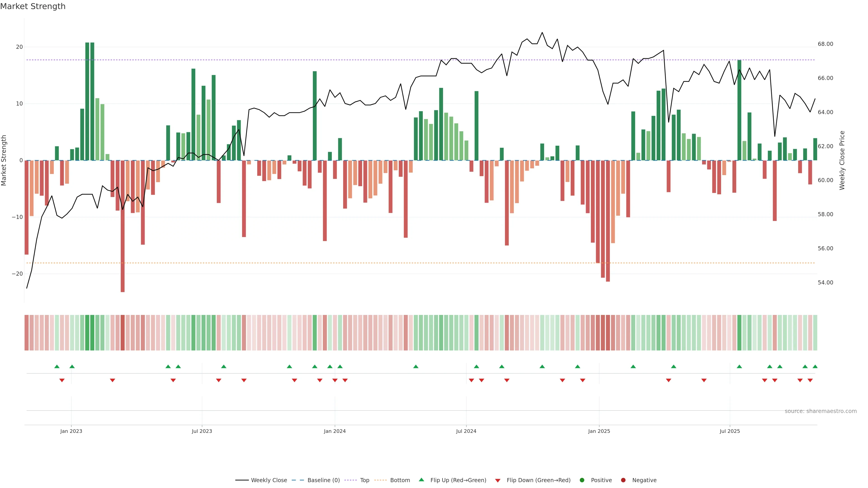Click the Market Strength chart title
The image size is (868, 488).
click(33, 6)
